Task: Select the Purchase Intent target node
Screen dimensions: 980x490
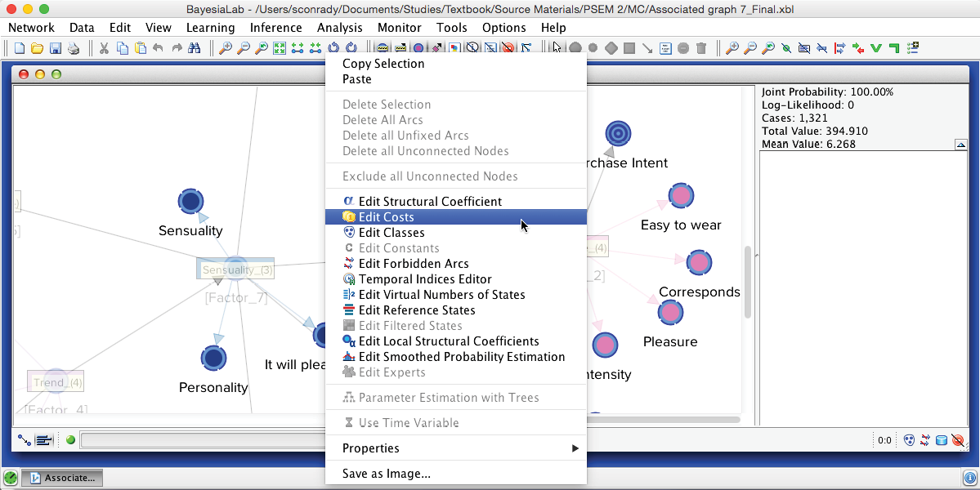Action: point(618,134)
